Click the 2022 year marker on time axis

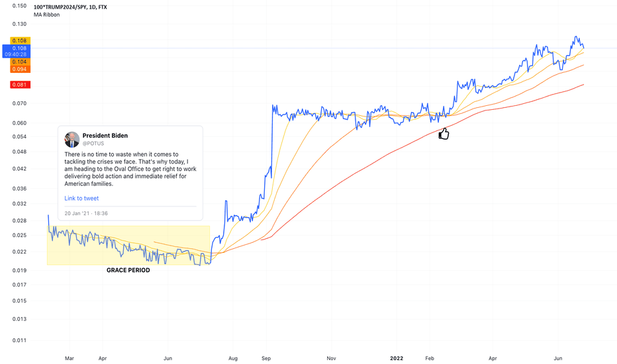coord(397,358)
